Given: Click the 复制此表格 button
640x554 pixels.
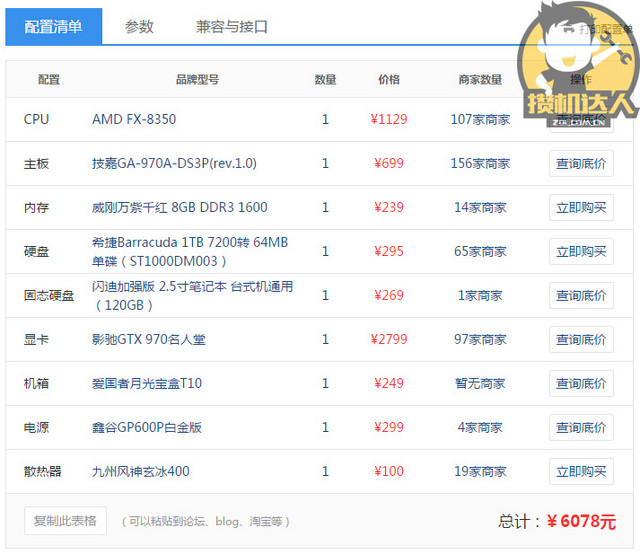Looking at the screenshot, I should [65, 521].
